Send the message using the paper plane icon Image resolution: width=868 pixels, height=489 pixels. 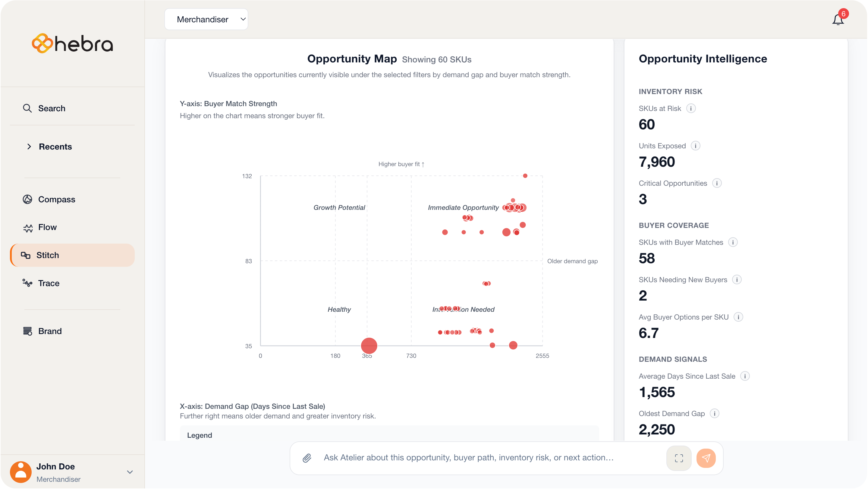706,458
